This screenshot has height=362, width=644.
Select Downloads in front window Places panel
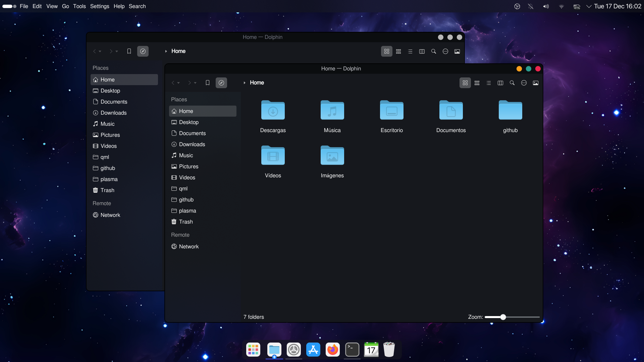point(203,144)
